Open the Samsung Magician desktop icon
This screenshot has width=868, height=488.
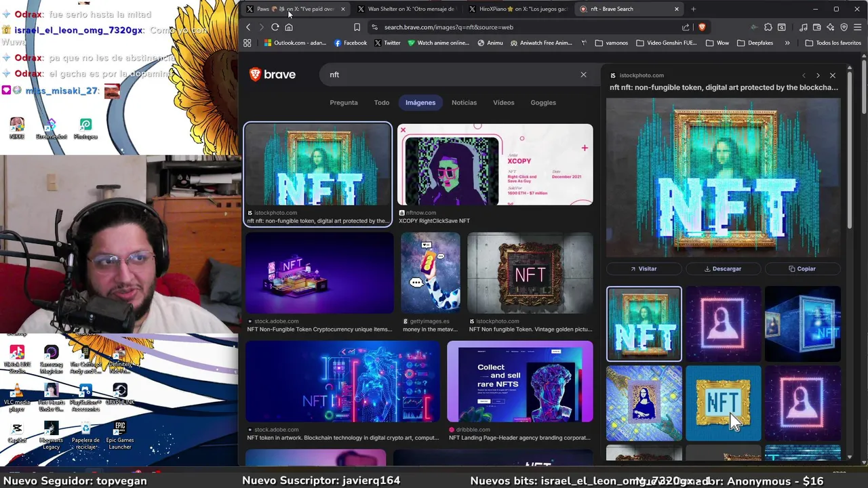coord(52,359)
